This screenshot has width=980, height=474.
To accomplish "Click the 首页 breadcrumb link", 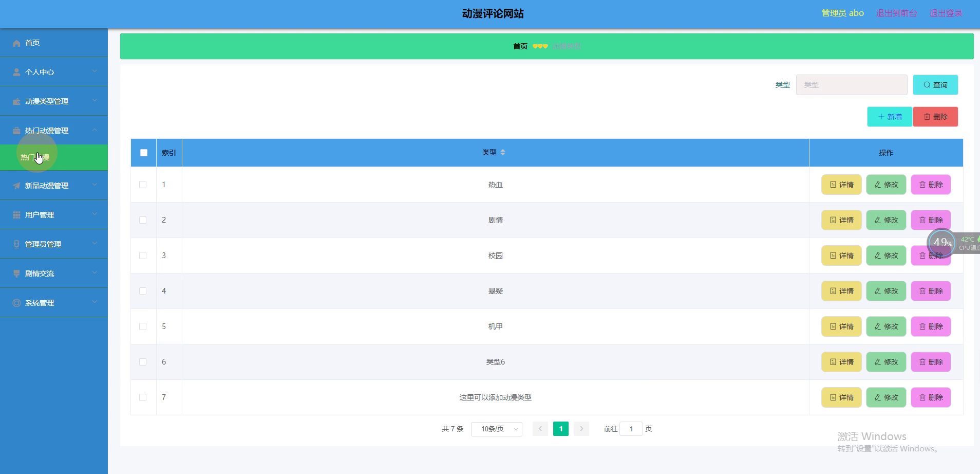I will coord(520,46).
